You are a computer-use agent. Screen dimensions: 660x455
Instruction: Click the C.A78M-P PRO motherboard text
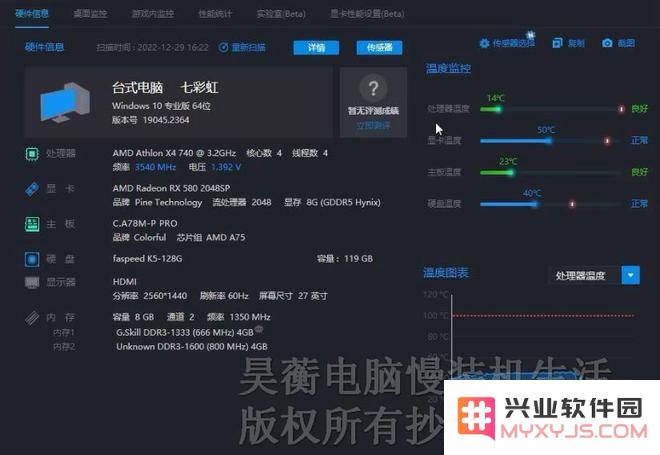145,224
